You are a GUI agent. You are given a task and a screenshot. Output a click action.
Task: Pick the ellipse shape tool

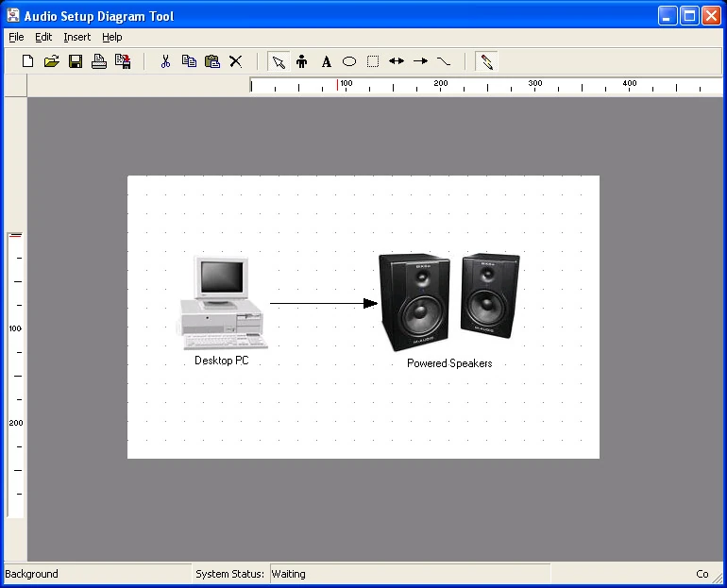[x=349, y=61]
